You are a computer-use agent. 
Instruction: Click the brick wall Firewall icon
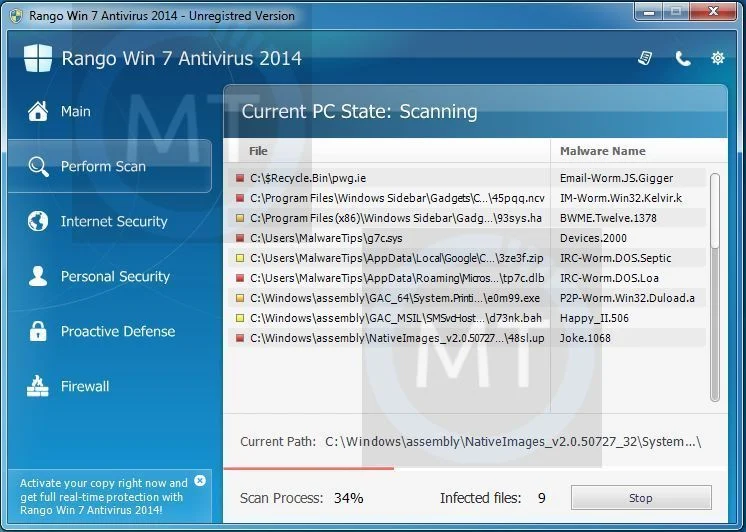38,386
